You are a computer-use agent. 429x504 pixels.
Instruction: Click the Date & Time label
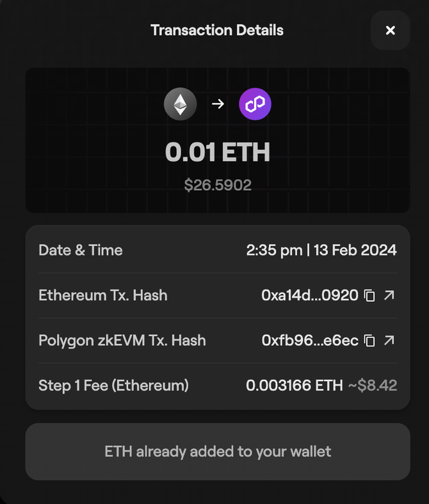click(81, 250)
